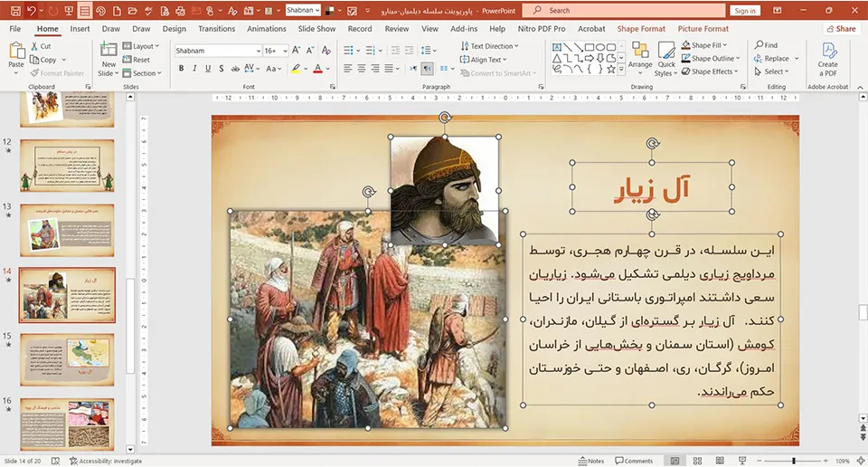This screenshot has width=868, height=467.
Task: Open the Transitions tab
Action: pos(216,29)
